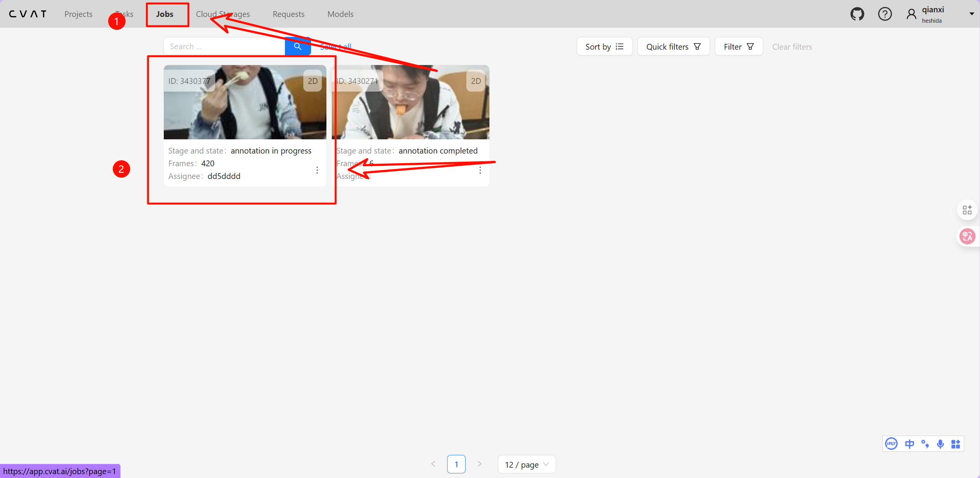The width and height of the screenshot is (980, 478).
Task: Open three-dot menu on job 3430377
Action: point(317,170)
